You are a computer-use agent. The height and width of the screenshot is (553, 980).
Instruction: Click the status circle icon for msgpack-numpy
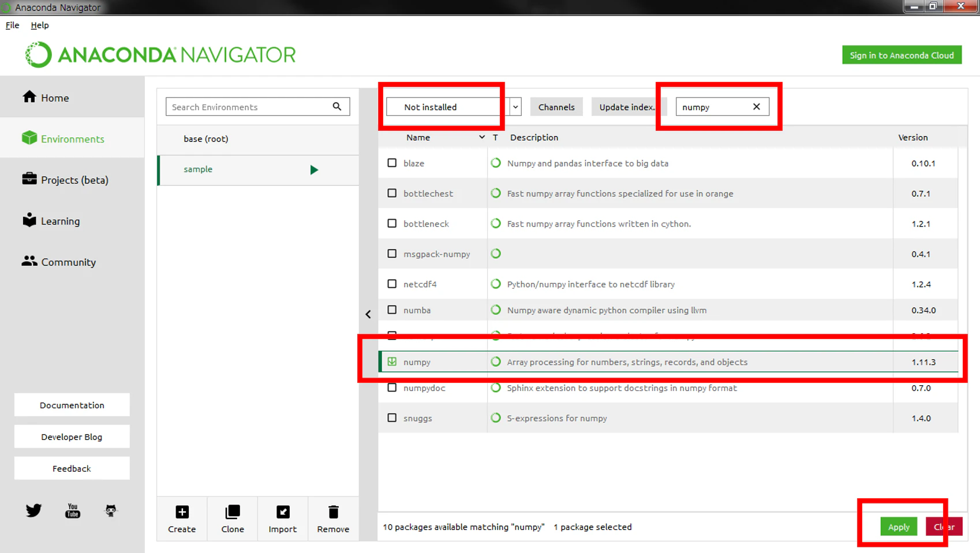coord(496,254)
